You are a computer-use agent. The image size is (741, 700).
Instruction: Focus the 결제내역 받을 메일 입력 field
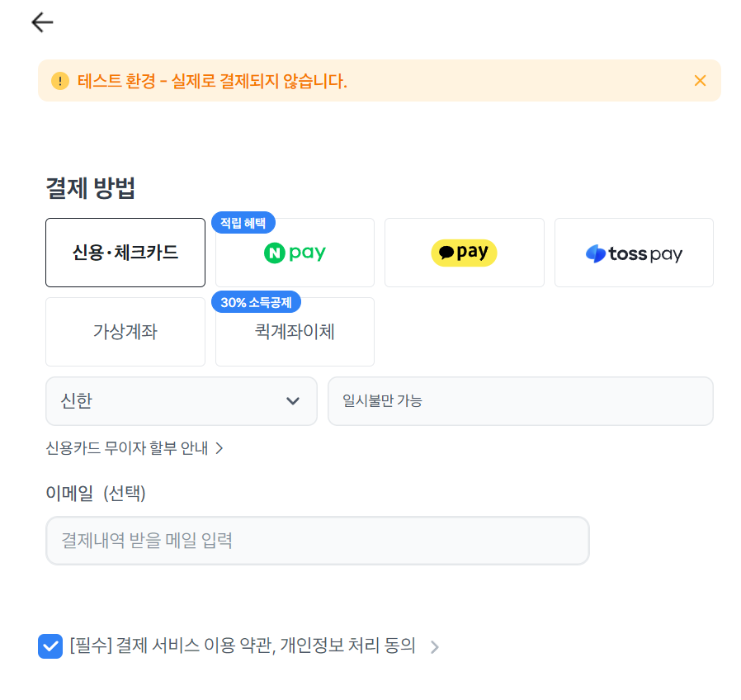tap(317, 541)
